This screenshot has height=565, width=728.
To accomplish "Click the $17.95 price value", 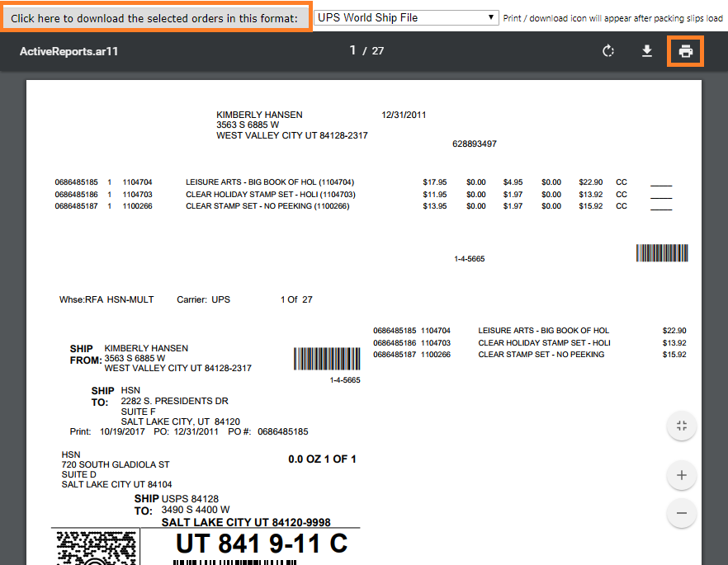I will tap(434, 181).
